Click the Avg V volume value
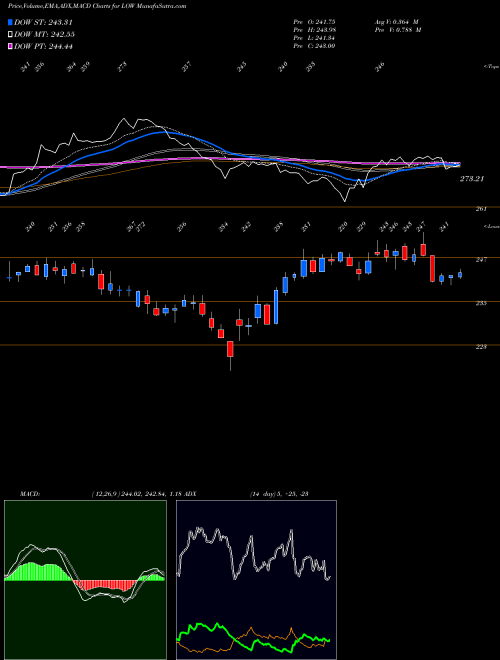500x660 pixels. tap(397, 22)
